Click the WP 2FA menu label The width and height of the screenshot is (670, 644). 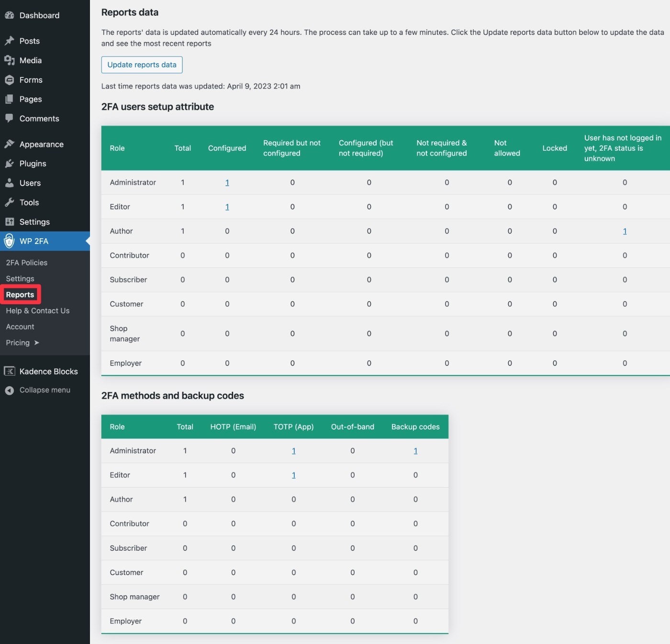(x=34, y=241)
